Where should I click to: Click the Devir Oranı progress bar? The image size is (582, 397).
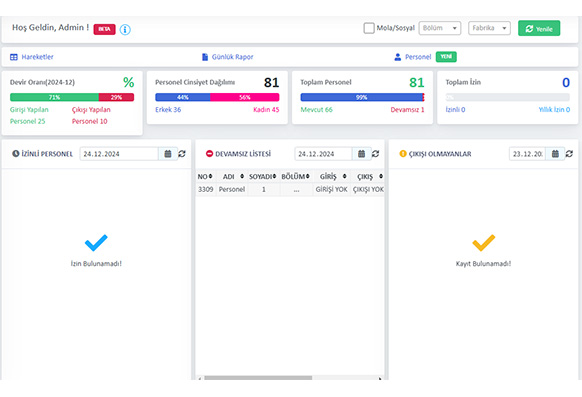point(72,97)
